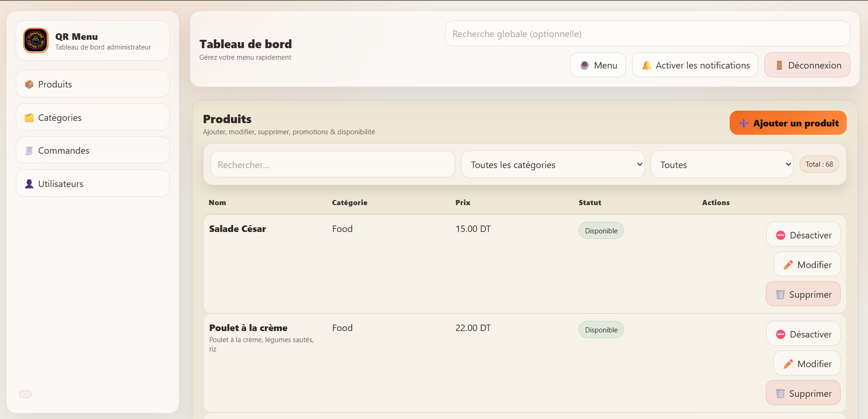The width and height of the screenshot is (868, 419).
Task: Log out with the Déconnexion button
Action: coord(807,65)
